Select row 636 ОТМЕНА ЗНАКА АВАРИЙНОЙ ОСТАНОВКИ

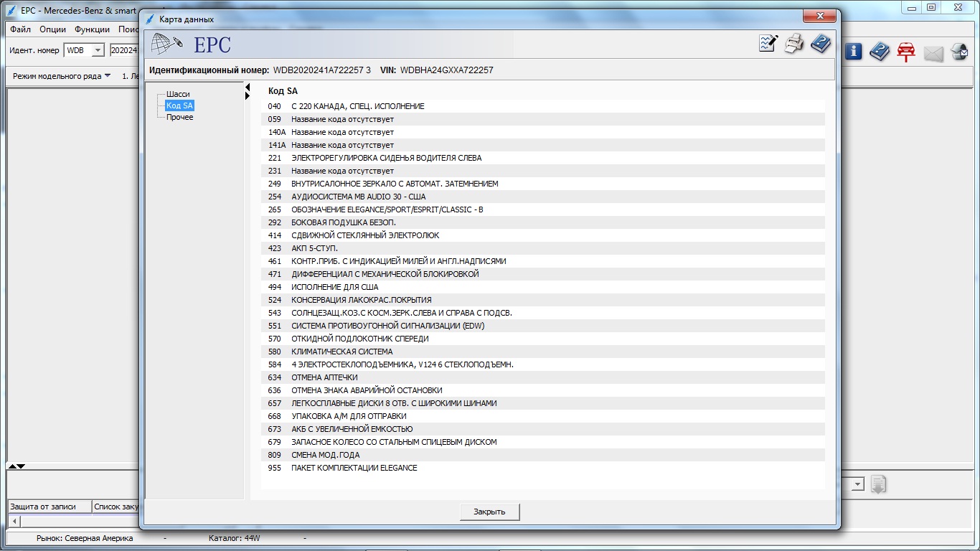543,390
